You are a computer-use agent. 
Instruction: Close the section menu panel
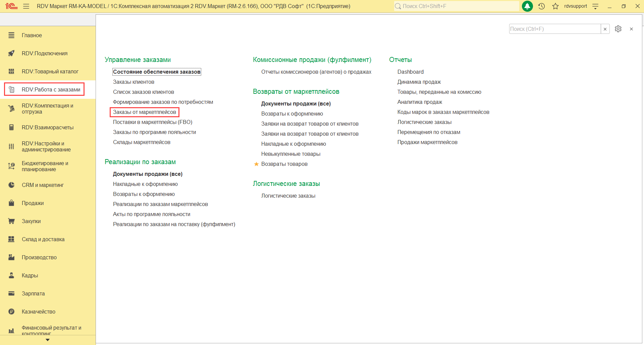pos(631,29)
